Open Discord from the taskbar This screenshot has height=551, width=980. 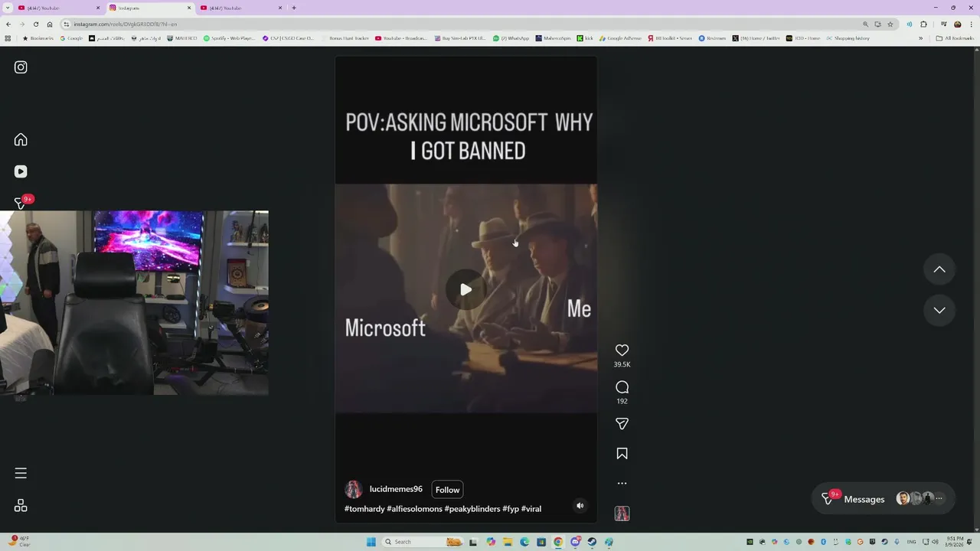pos(575,542)
